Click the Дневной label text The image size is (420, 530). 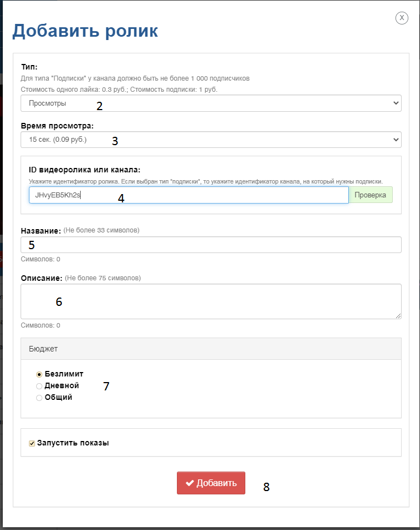[62, 385]
